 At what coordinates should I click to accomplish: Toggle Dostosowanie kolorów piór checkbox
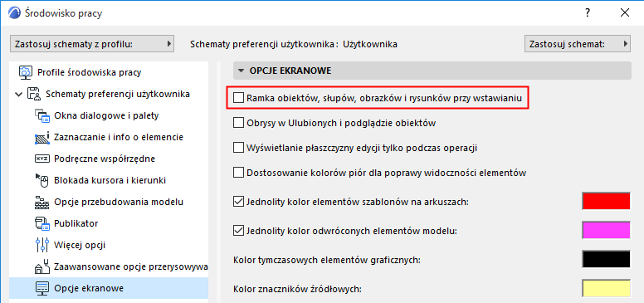(238, 173)
